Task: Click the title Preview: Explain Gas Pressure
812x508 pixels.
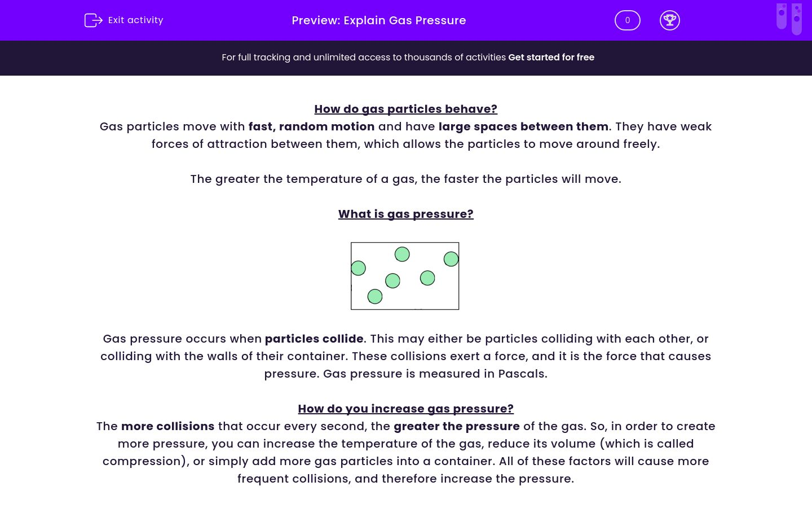Action: (378, 20)
